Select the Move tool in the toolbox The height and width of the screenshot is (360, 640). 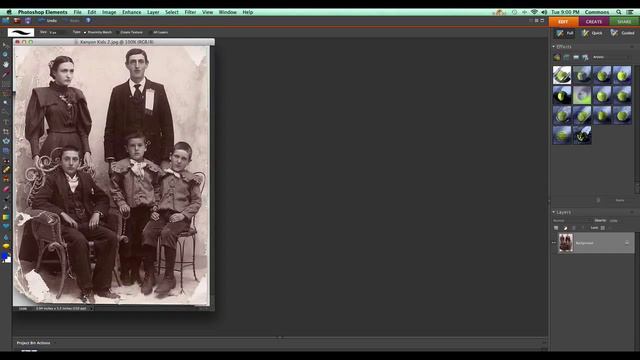coord(6,45)
